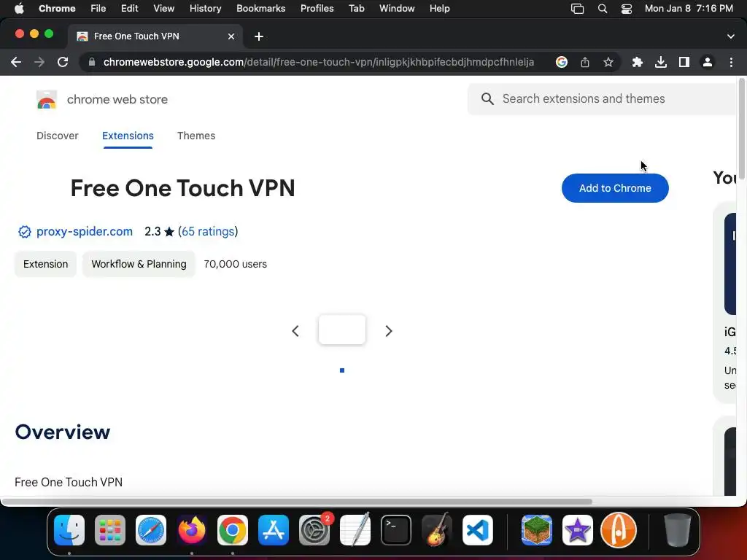The image size is (747, 560).
Task: Open TextEdit from the dock
Action: coord(355,530)
